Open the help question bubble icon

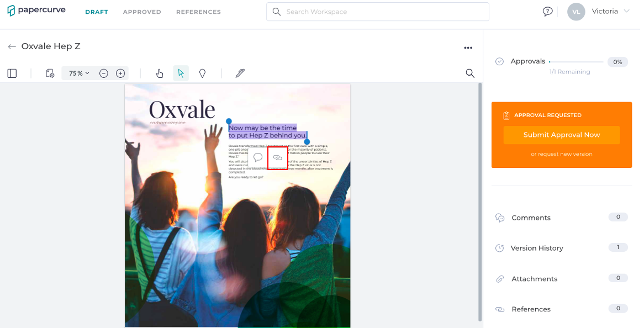tap(547, 12)
